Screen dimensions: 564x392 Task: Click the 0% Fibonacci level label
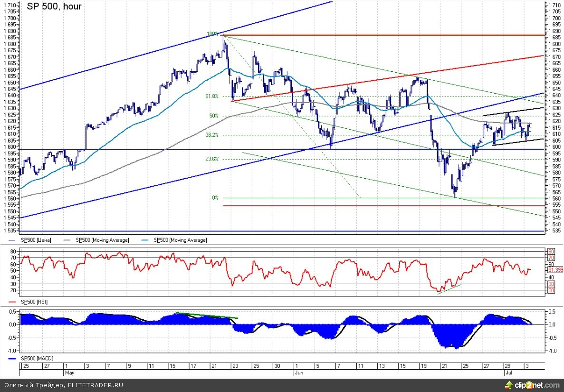tap(215, 198)
